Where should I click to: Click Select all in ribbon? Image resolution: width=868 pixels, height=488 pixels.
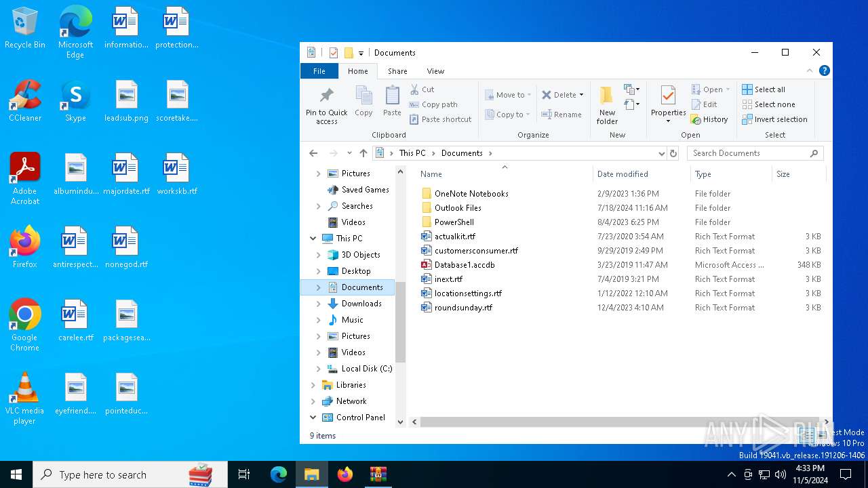click(x=764, y=89)
